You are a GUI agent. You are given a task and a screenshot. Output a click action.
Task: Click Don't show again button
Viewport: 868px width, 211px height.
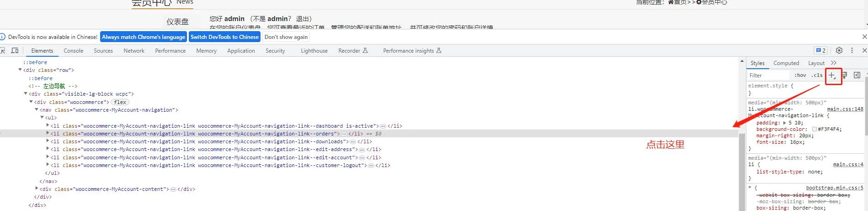click(x=286, y=37)
